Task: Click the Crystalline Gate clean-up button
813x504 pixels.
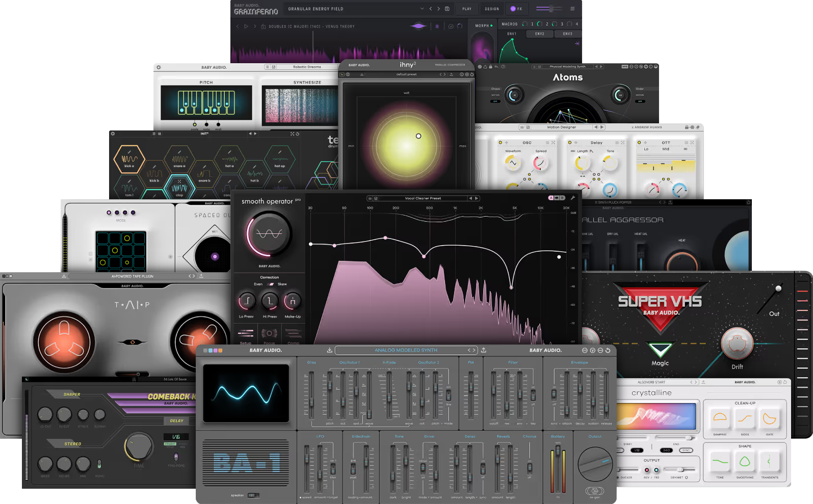Action: 770,419
